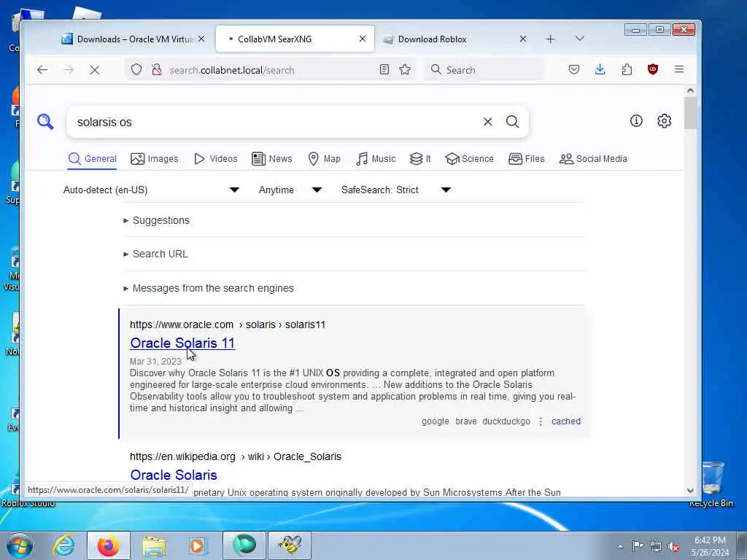The image size is (747, 560).
Task: Click the muted volume tray icon
Action: tap(673, 547)
